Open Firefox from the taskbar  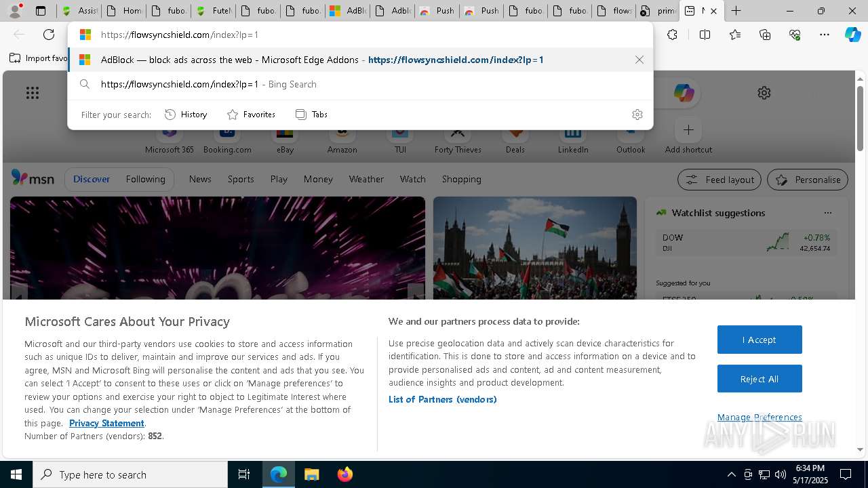[x=345, y=474]
